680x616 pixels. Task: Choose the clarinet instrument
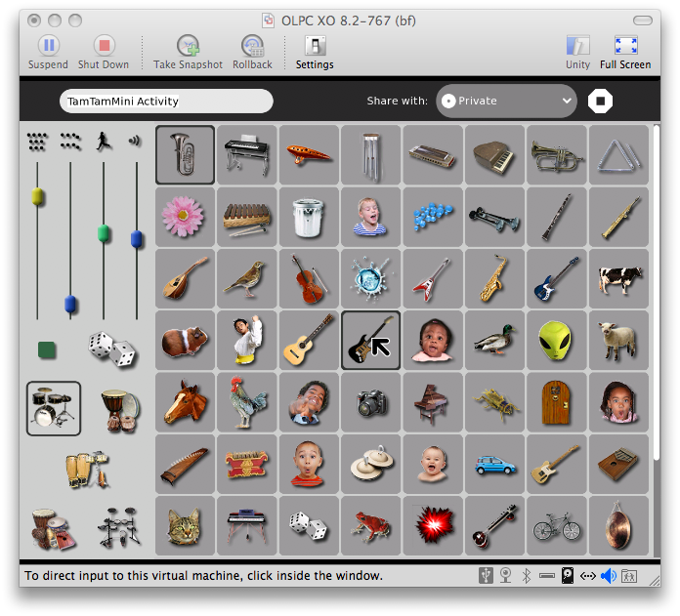557,217
